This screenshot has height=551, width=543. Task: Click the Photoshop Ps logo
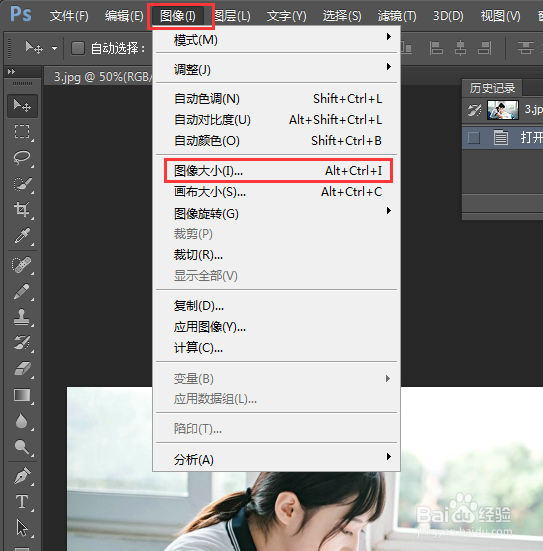click(x=21, y=14)
